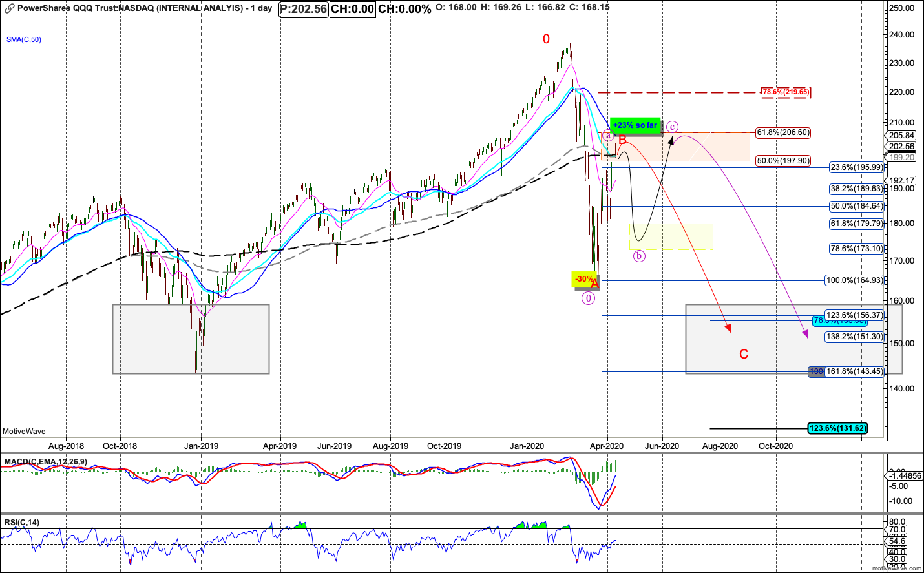Click the -1.44856 MACD value marker
This screenshot has width=924, height=573.
click(905, 475)
